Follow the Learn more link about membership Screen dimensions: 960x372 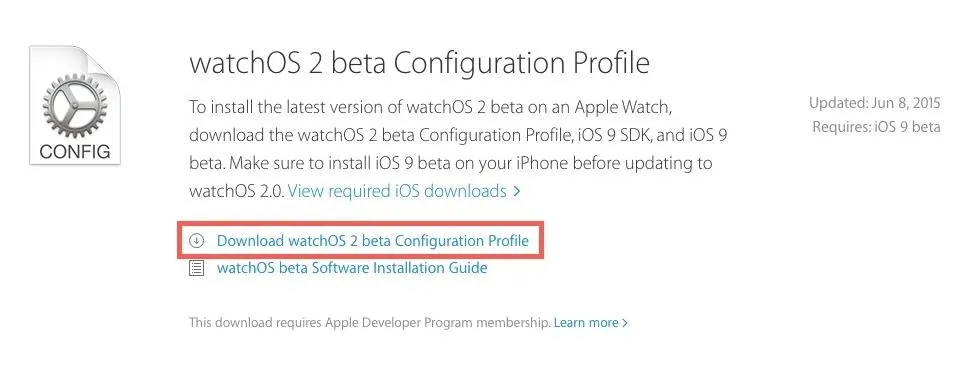tap(586, 322)
